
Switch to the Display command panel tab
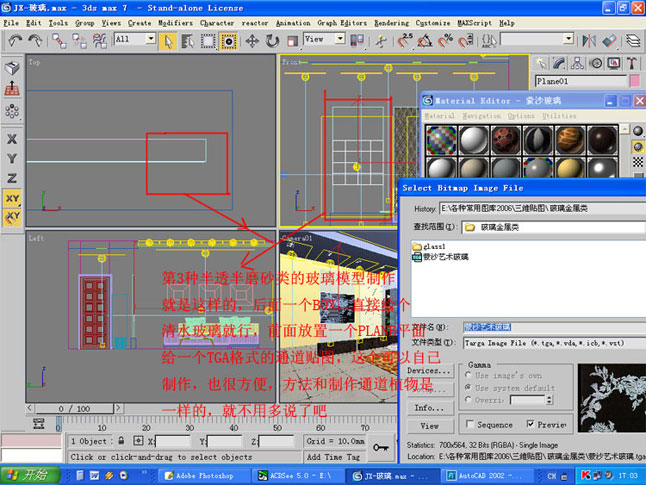tap(614, 63)
